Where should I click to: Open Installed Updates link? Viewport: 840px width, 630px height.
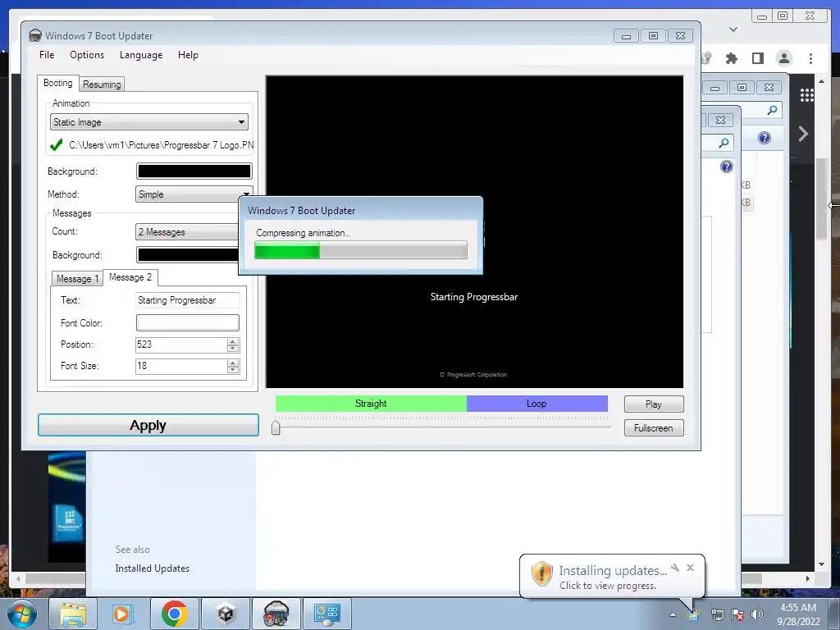[x=152, y=568]
